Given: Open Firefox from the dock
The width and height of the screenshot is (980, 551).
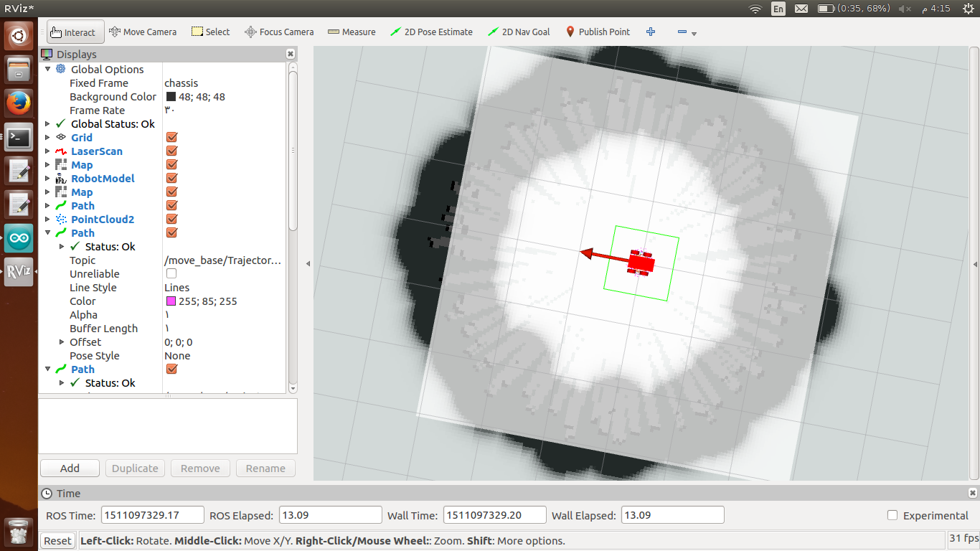Looking at the screenshot, I should pos(19,103).
